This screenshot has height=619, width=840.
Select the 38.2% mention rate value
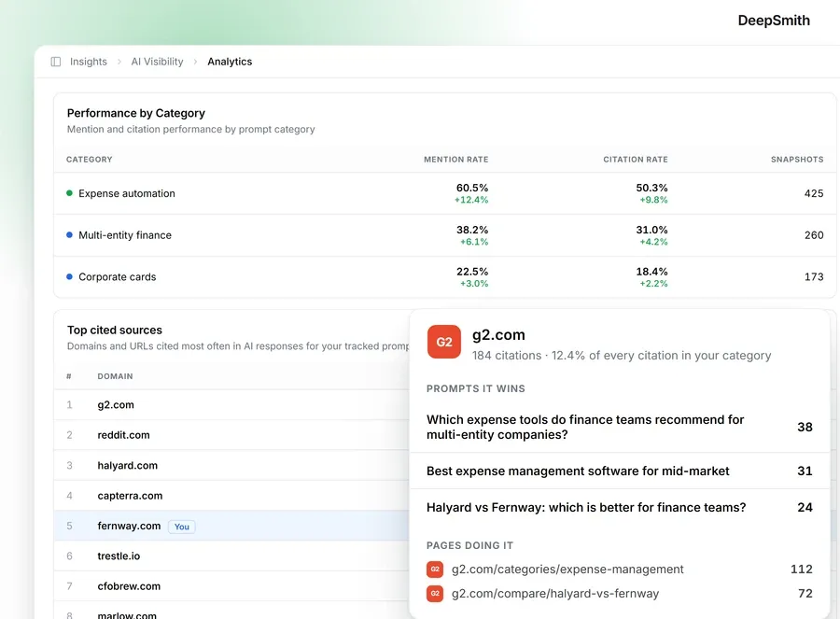[x=472, y=230]
